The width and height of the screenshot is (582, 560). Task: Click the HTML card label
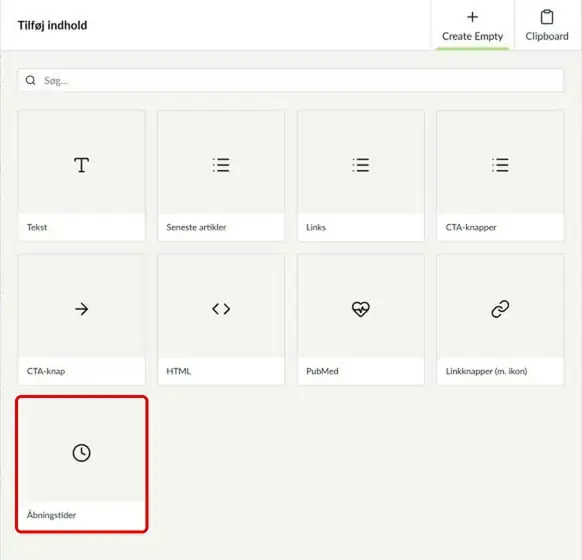tap(178, 371)
